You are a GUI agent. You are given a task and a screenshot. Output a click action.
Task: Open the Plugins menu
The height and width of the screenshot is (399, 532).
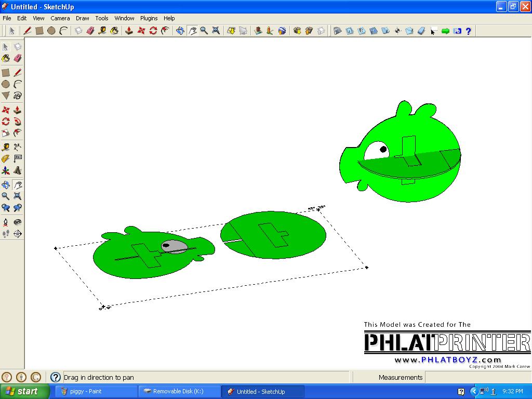tap(149, 18)
